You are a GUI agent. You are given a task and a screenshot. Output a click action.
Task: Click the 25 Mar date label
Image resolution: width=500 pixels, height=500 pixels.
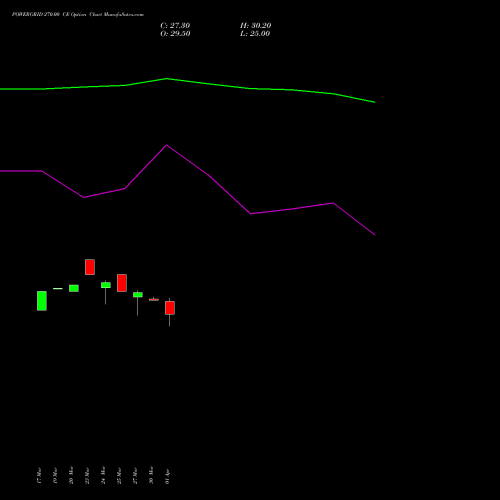coord(119,476)
